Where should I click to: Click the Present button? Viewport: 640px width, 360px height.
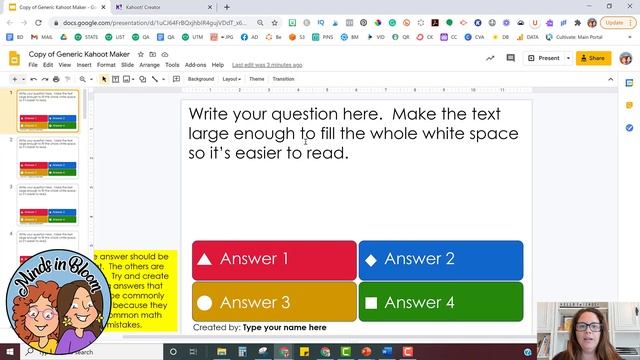(544, 58)
